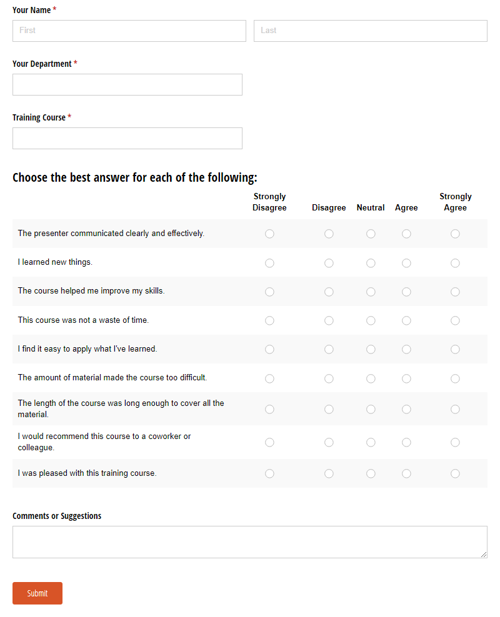Select Disagree for material made course too difficult

click(329, 379)
